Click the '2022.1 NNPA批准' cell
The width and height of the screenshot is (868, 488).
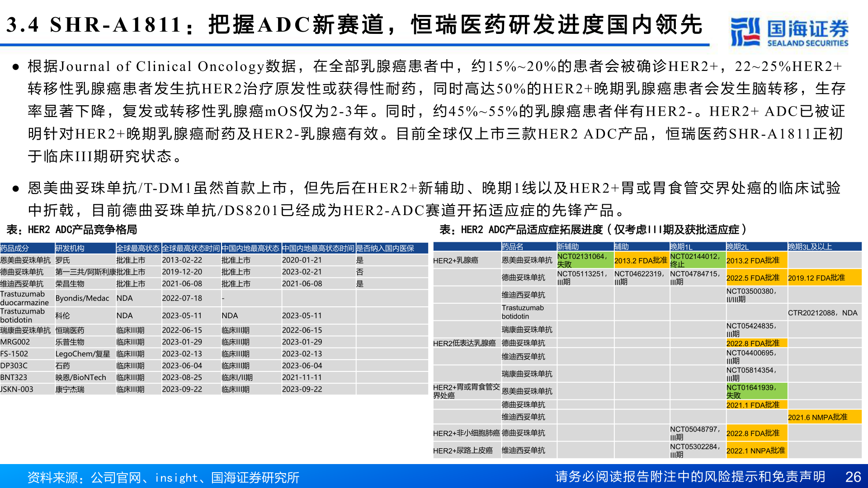click(756, 451)
